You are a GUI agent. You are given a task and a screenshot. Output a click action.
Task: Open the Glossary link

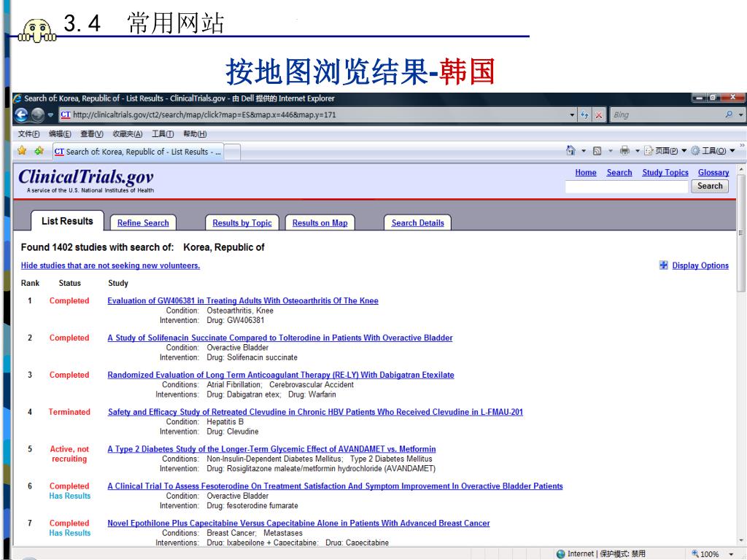click(x=713, y=172)
